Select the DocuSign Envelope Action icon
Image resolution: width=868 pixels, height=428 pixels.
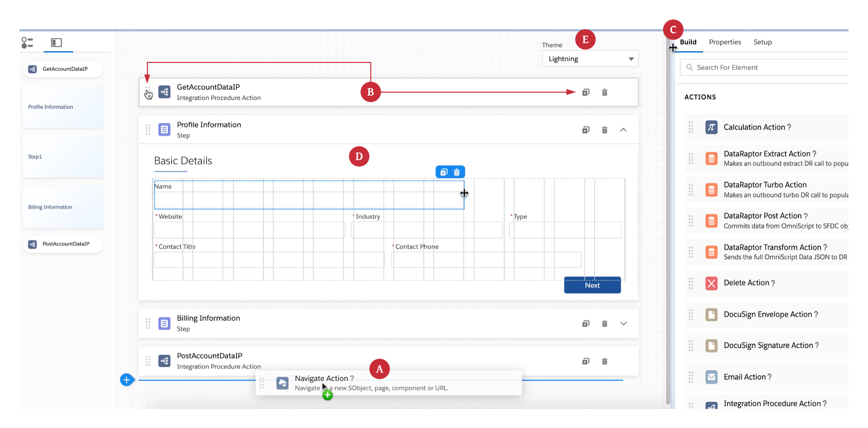[x=711, y=314]
